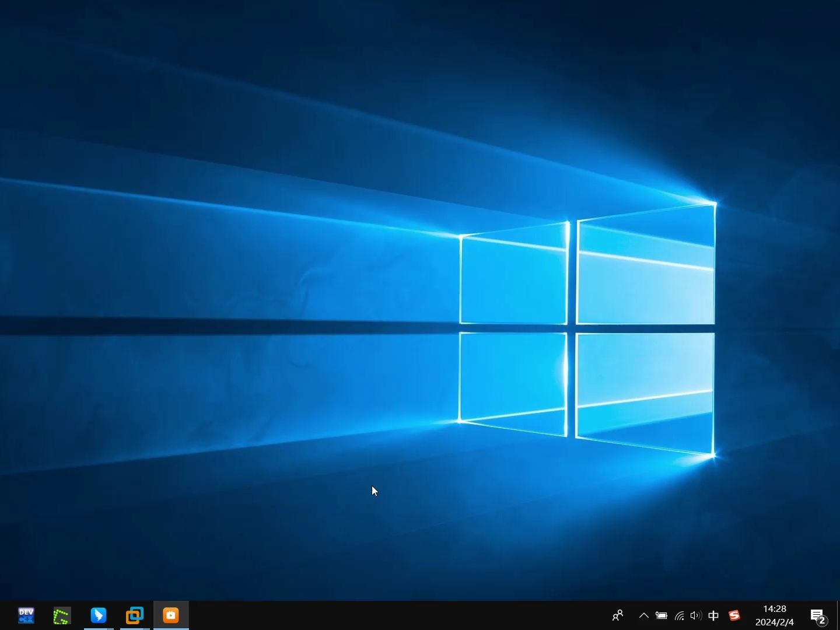840x630 pixels.
Task: Check battery status in system tray
Action: coord(661,615)
